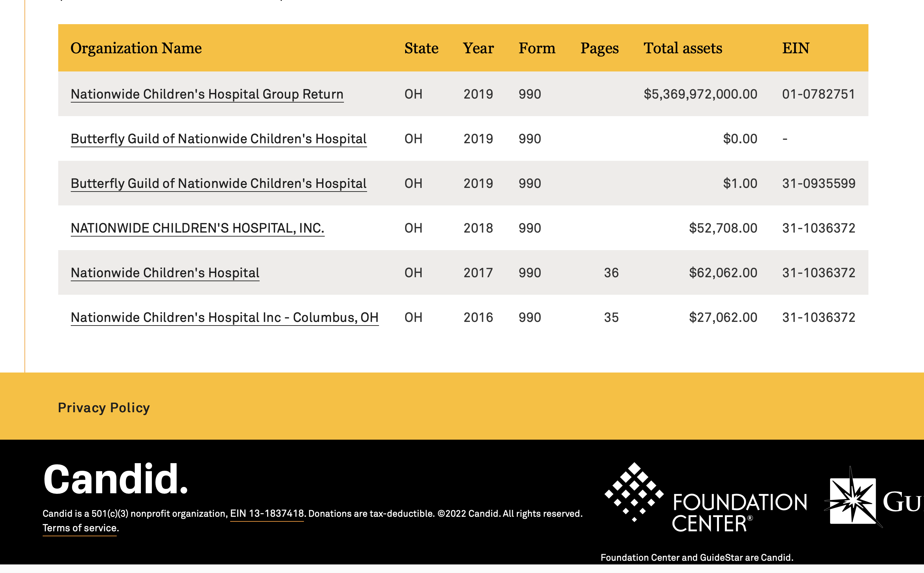This screenshot has width=924, height=573.
Task: Open Butterfly Guild link with $0.00 assets
Action: coord(218,139)
